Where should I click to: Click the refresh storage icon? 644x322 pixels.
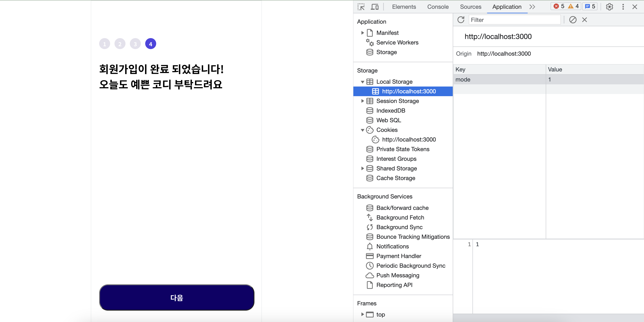pyautogui.click(x=461, y=20)
